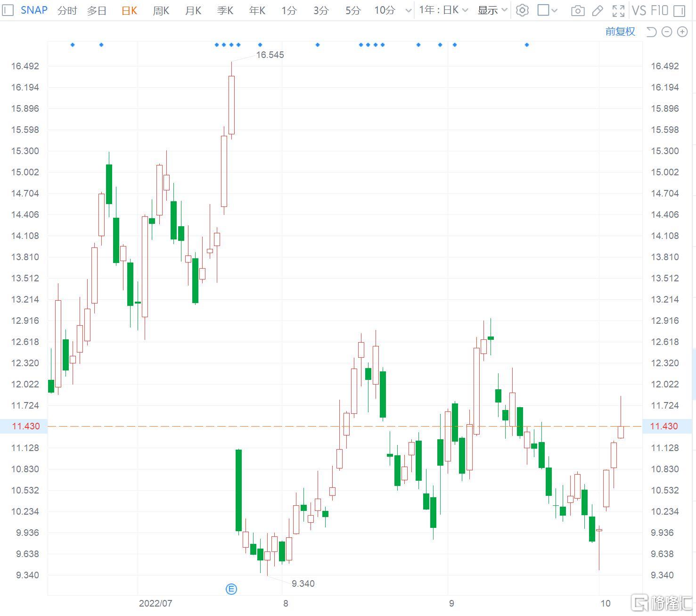Zoom in chart with plus icon
The height and width of the screenshot is (616, 696).
click(682, 32)
